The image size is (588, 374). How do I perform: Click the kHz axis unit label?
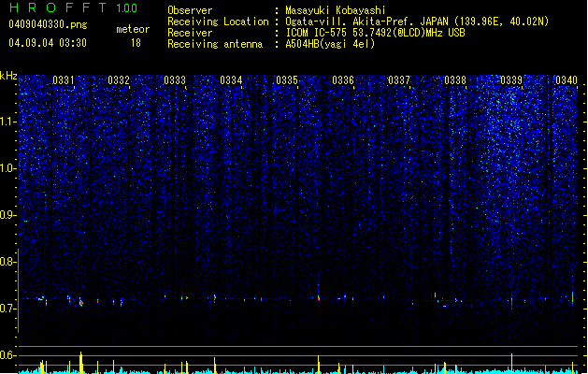8,76
